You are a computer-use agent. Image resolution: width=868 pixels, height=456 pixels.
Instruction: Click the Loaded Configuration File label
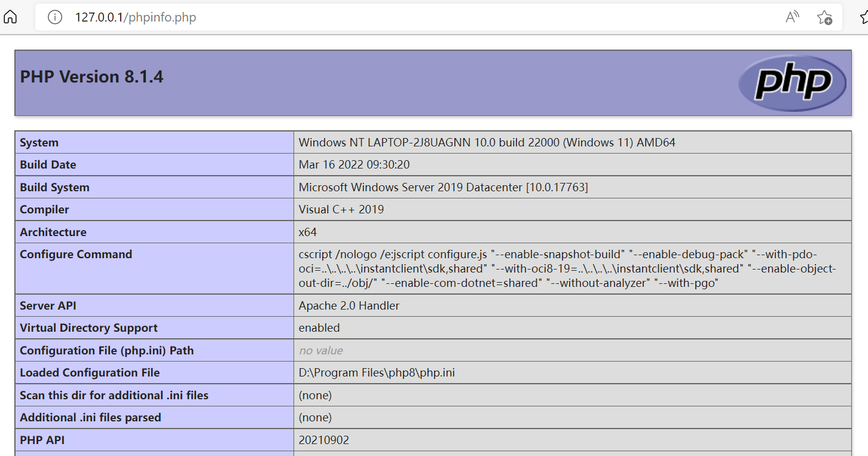[x=90, y=372]
